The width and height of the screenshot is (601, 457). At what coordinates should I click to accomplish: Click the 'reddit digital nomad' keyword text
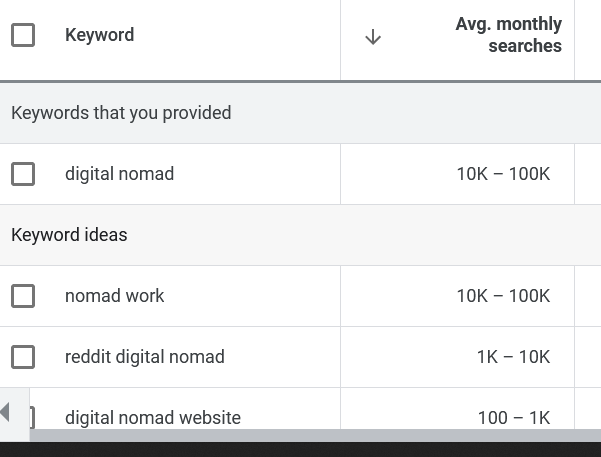pos(144,357)
